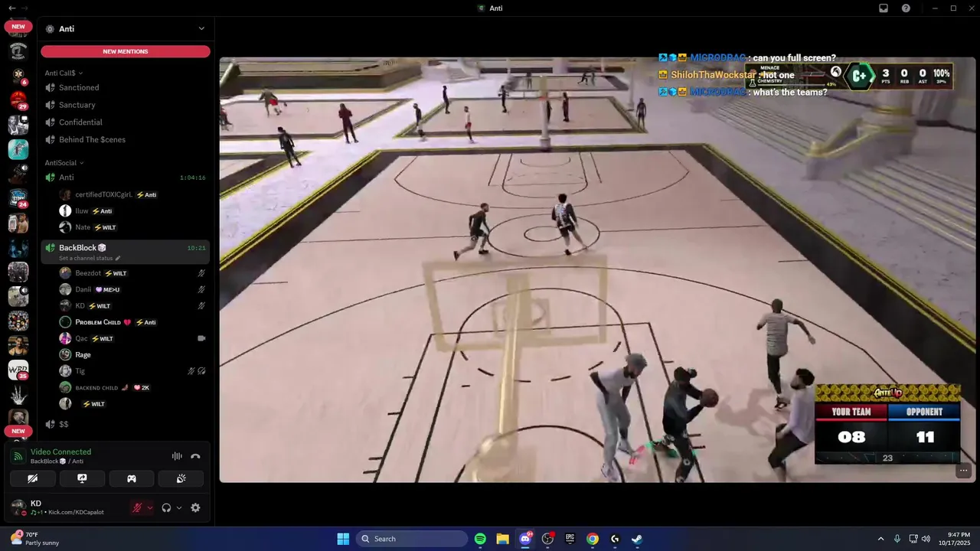Select user Rage in BackBlock
This screenshot has width=980, height=551.
tap(126, 354)
